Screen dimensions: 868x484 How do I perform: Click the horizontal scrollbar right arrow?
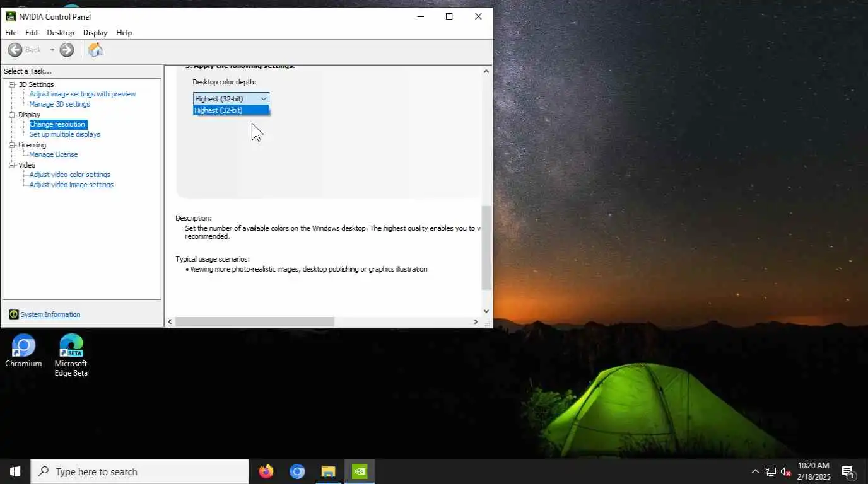pyautogui.click(x=476, y=321)
